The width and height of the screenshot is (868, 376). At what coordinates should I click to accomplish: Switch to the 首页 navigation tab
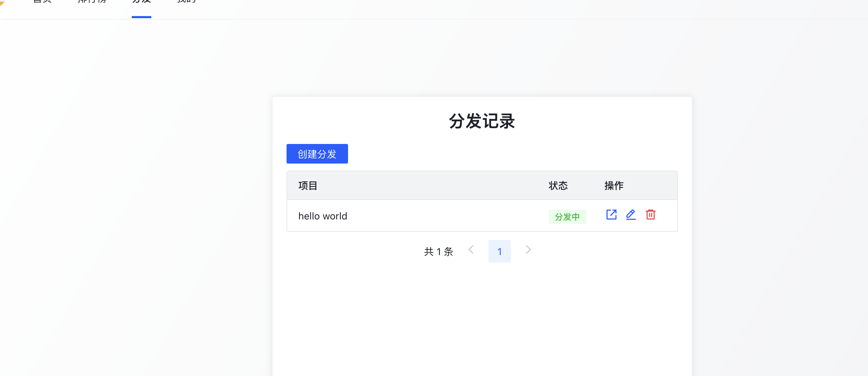(x=42, y=1)
